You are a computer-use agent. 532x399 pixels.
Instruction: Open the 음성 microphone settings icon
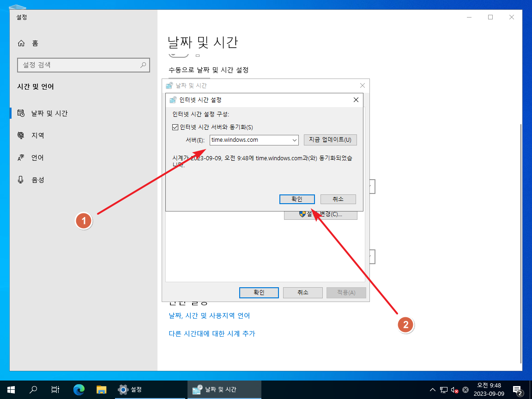(x=20, y=180)
